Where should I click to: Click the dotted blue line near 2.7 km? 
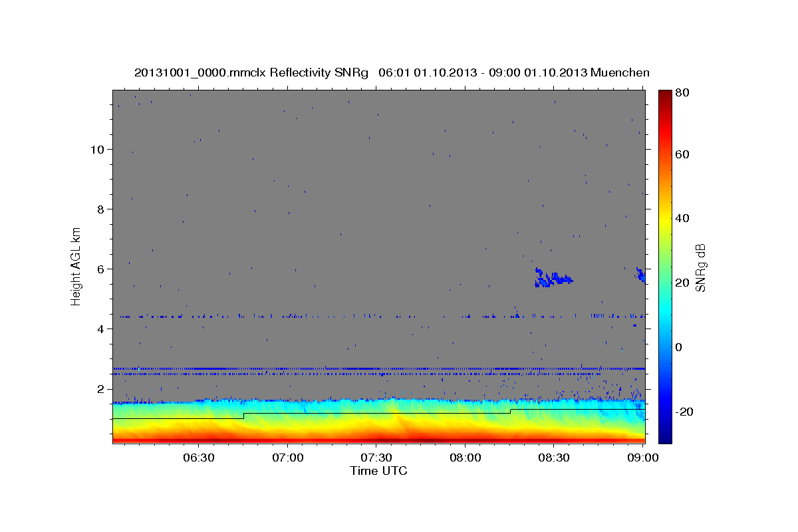coord(379,368)
